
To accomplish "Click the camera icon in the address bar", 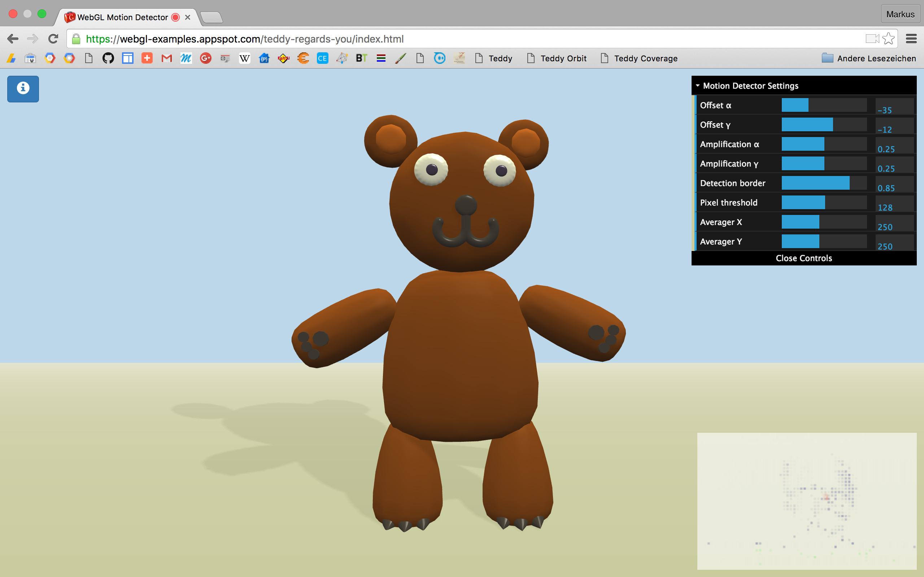I will pyautogui.click(x=872, y=39).
